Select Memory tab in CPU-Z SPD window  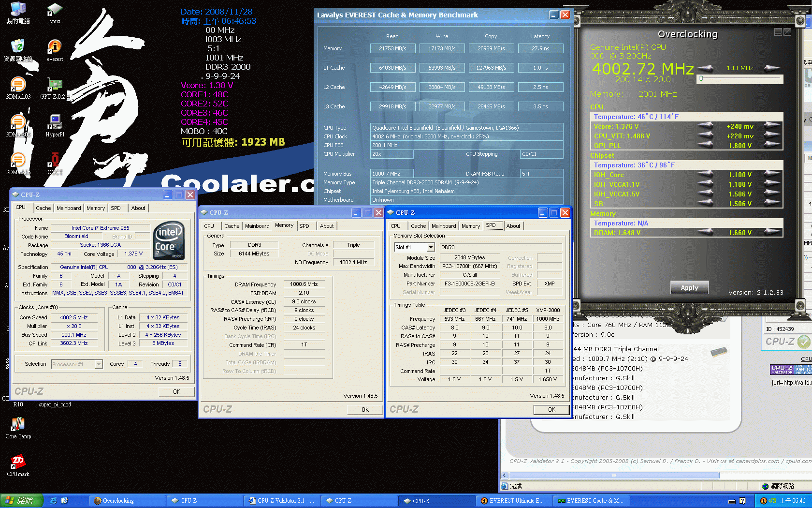pos(471,226)
